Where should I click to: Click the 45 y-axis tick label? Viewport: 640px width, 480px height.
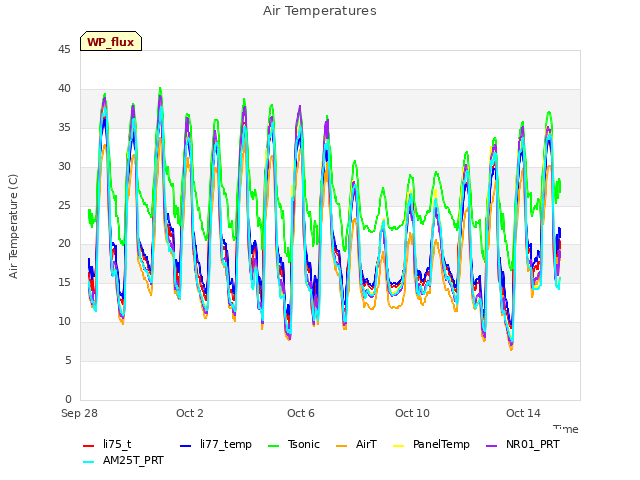click(64, 50)
